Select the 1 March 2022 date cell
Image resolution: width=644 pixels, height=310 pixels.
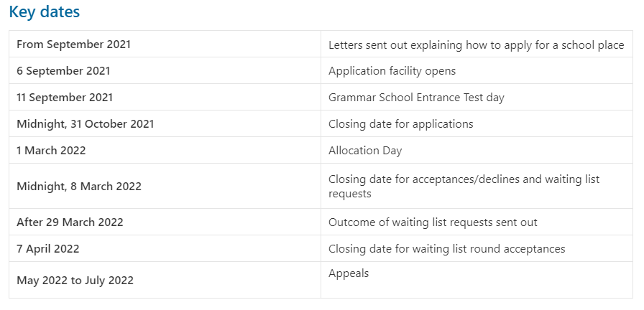pyautogui.click(x=165, y=150)
